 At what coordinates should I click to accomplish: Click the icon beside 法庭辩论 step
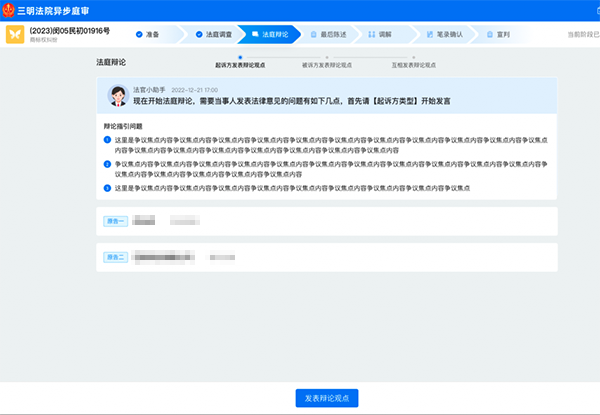pos(256,34)
